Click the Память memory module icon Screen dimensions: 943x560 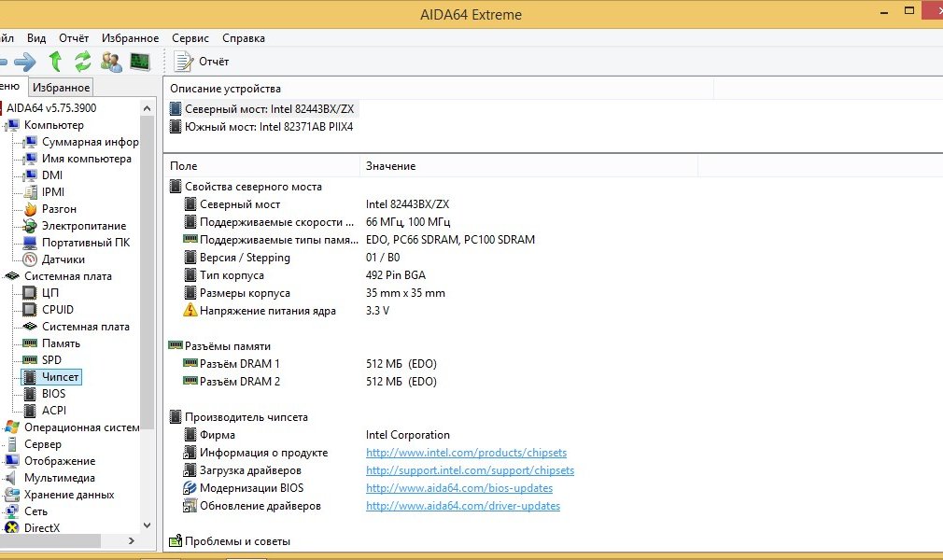coord(30,343)
